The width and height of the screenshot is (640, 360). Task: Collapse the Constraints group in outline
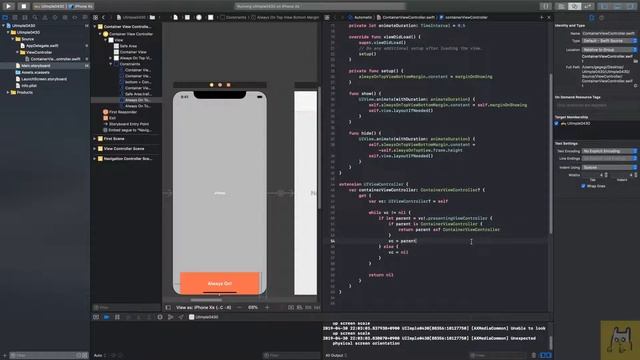111,64
